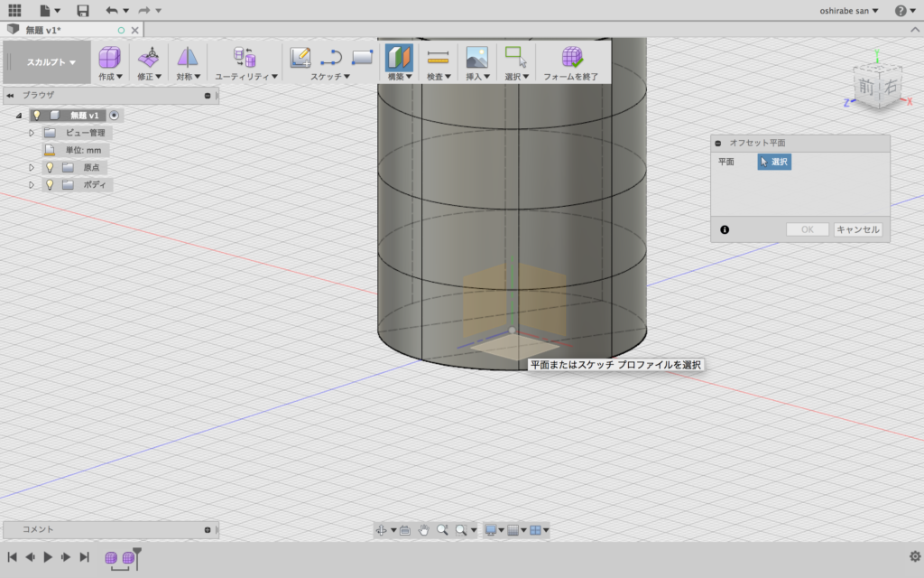
Task: Expand the ビュー管理 folder
Action: pos(32,133)
